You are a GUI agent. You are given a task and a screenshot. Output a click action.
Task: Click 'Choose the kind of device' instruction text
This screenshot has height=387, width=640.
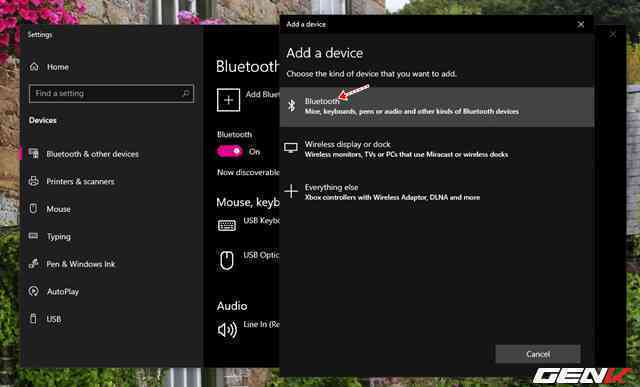pyautogui.click(x=371, y=74)
